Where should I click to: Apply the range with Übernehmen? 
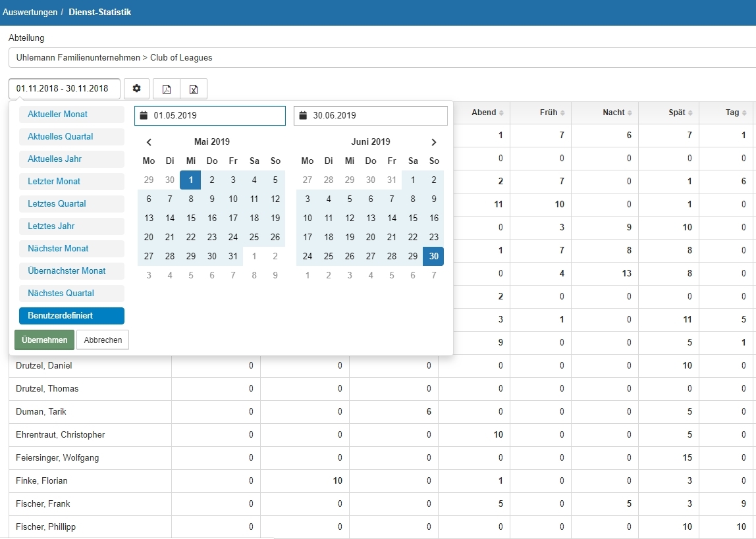point(44,340)
